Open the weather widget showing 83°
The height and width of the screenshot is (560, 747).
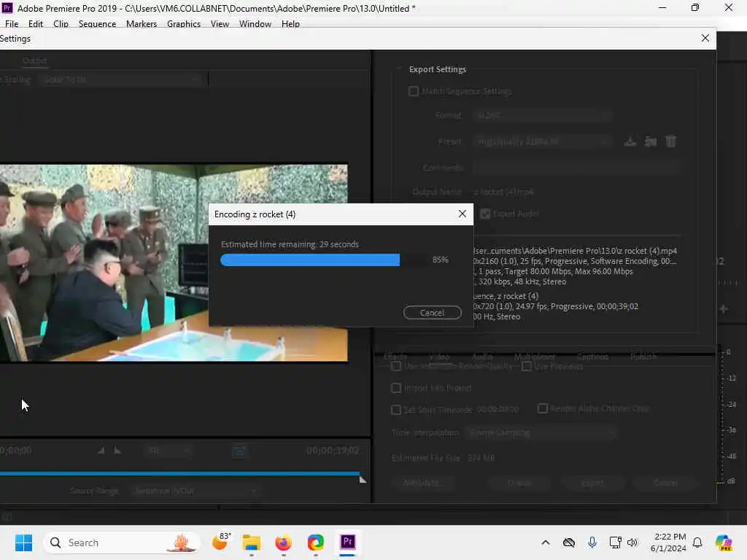[x=222, y=542]
